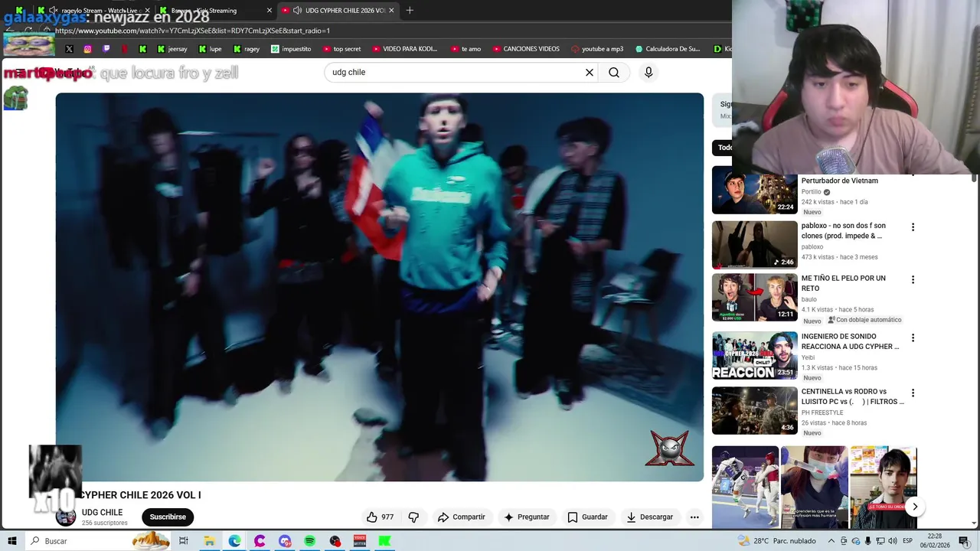Open the Instagram bookmark icon
The image size is (980, 551).
point(88,49)
